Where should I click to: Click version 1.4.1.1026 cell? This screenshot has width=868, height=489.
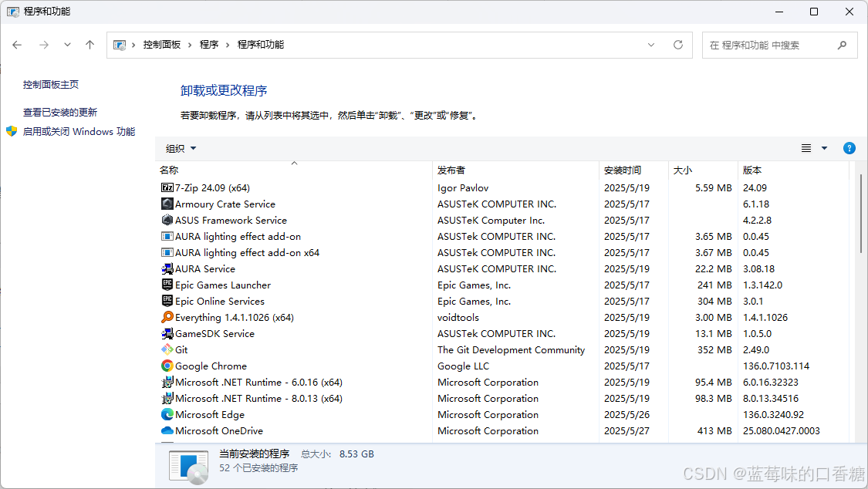pos(765,317)
